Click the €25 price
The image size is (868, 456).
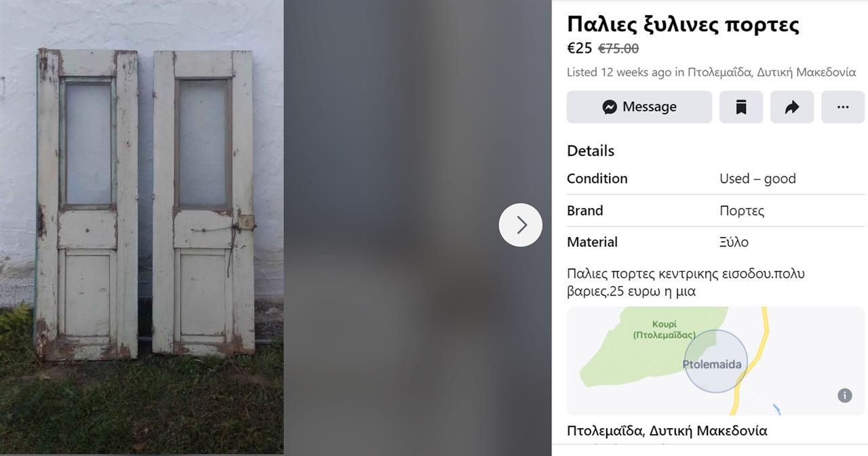(580, 48)
